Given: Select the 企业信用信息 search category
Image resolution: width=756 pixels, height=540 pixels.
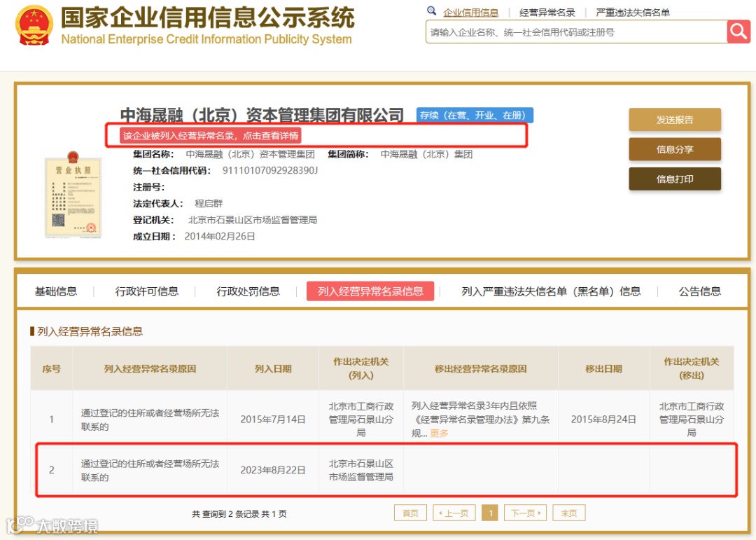Looking at the screenshot, I should 470,13.
